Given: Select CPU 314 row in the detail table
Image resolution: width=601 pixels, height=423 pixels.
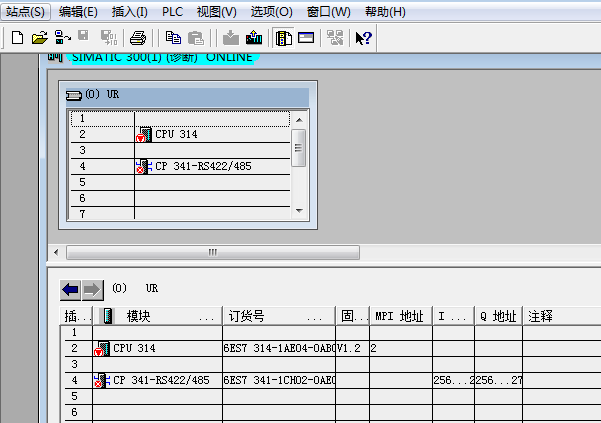Looking at the screenshot, I should (x=331, y=348).
